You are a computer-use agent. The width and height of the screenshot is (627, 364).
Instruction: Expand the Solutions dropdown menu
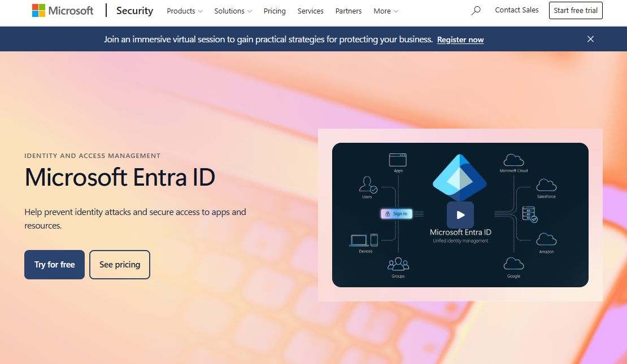point(233,11)
